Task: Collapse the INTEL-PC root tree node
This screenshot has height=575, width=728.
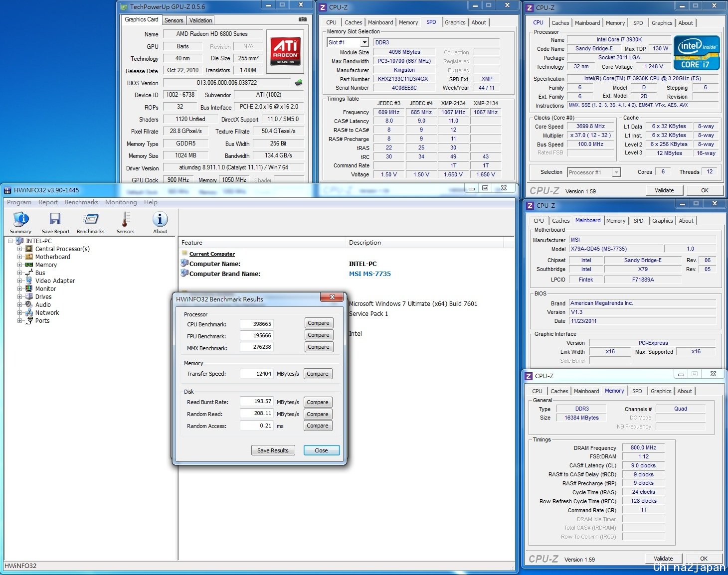Action: point(10,241)
